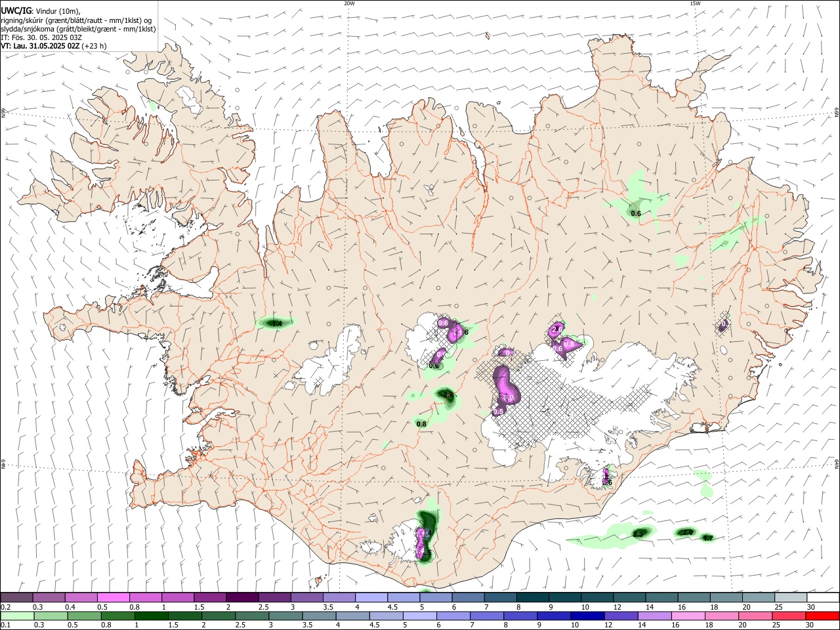
Task: Click the bright pink 0.5–0.8 snow legend swatch
Action: (x=113, y=598)
